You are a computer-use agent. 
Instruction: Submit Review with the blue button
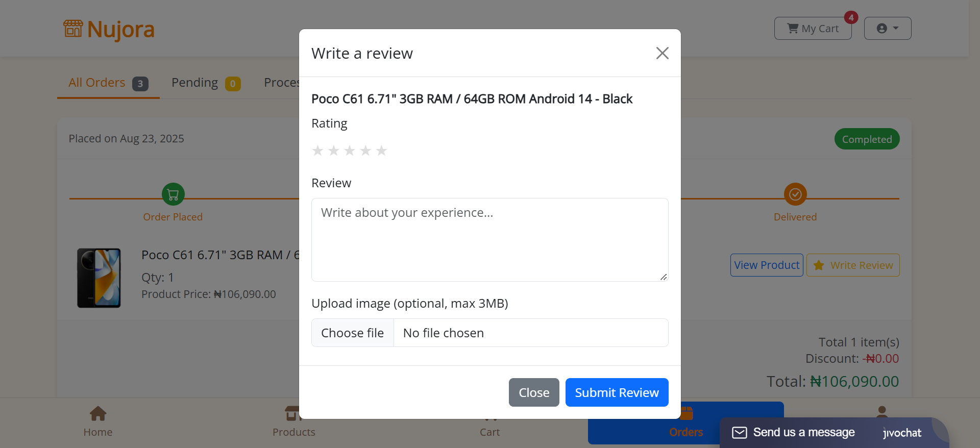617,392
